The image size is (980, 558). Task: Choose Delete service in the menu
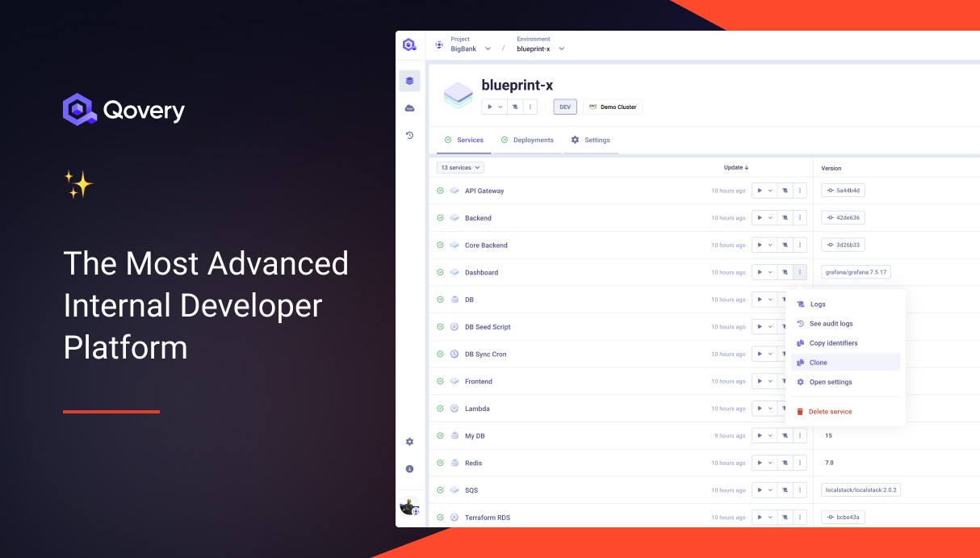pos(829,411)
